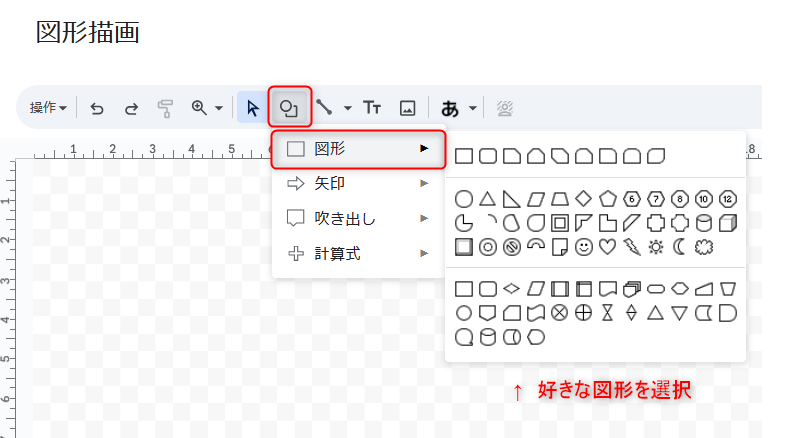The width and height of the screenshot is (812, 438).
Task: Select the half frame corner shape
Action: tap(584, 223)
